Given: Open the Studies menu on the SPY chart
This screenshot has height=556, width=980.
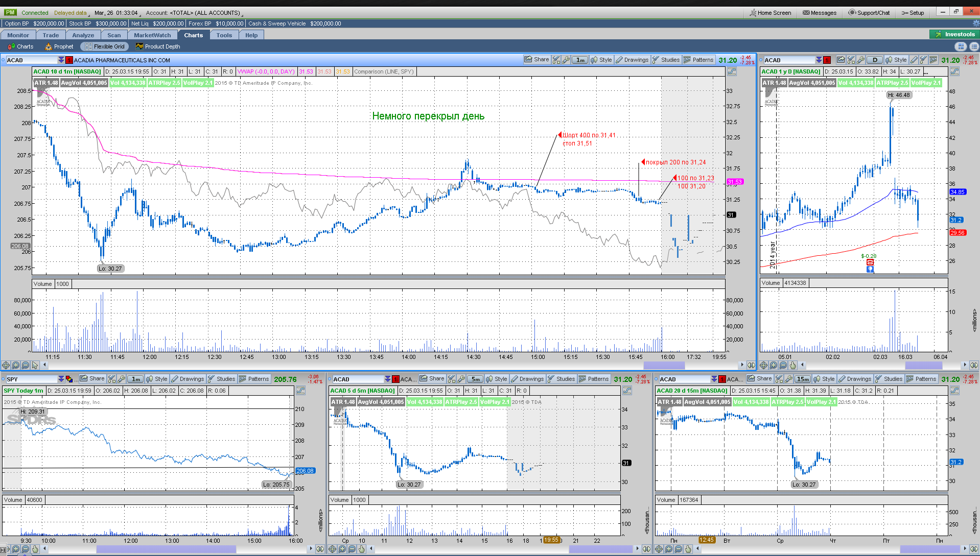Looking at the screenshot, I should pos(221,379).
